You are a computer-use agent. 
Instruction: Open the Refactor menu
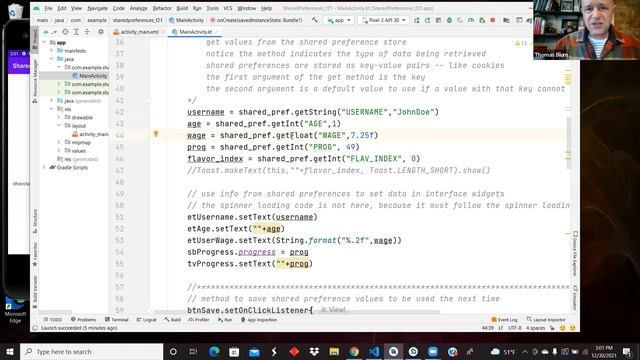(162, 8)
